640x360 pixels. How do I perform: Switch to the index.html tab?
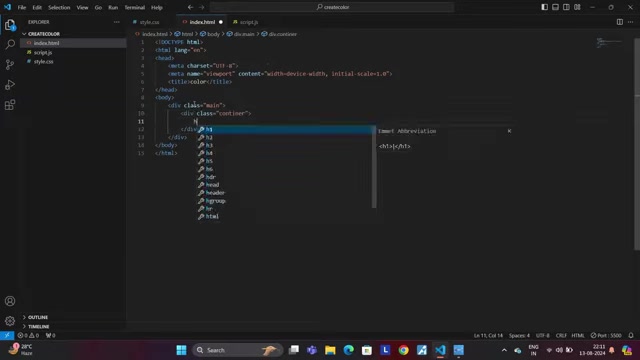click(x=202, y=22)
